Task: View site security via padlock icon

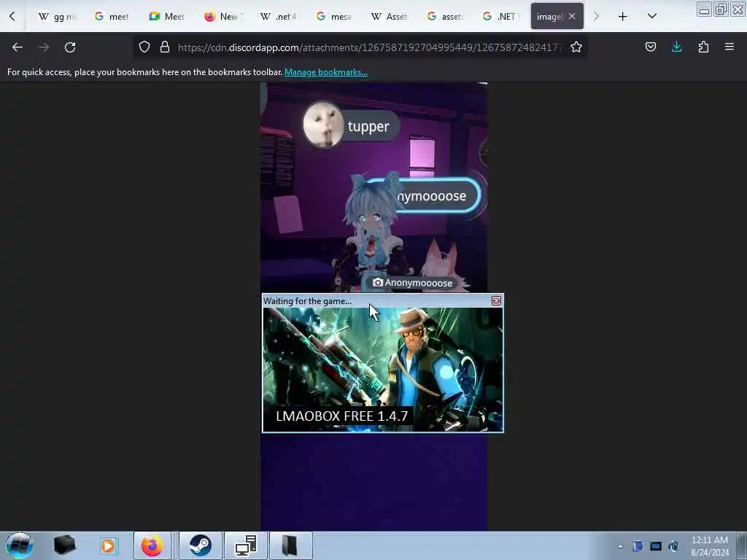Action: (165, 47)
